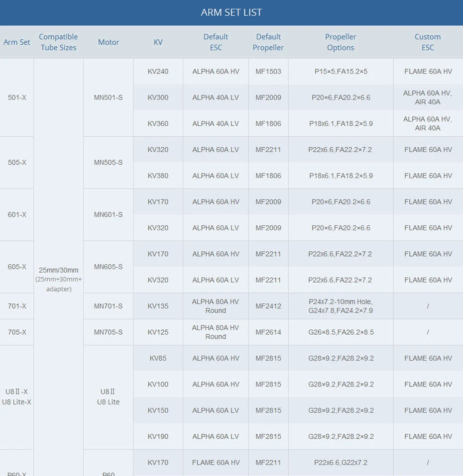Click ALPHA 80A HV Round in the MN705-S row
463x476 pixels.
216,332
